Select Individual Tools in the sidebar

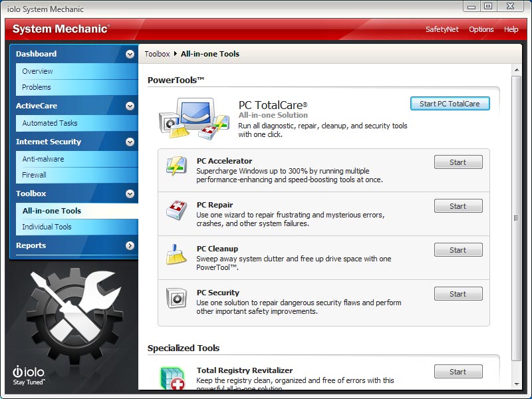pos(47,227)
